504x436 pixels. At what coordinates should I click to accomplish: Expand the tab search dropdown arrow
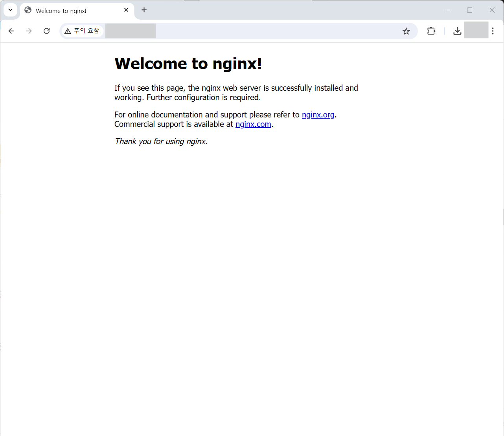10,10
